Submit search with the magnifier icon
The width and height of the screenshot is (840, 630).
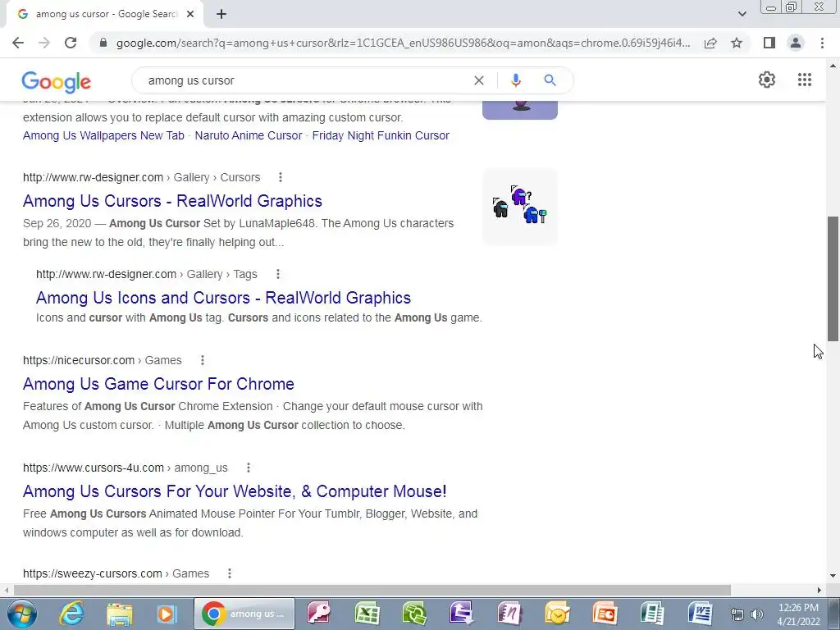click(x=550, y=80)
